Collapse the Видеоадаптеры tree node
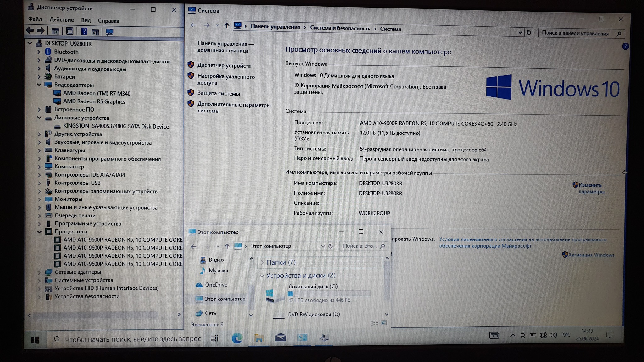The image size is (644, 362). 39,85
